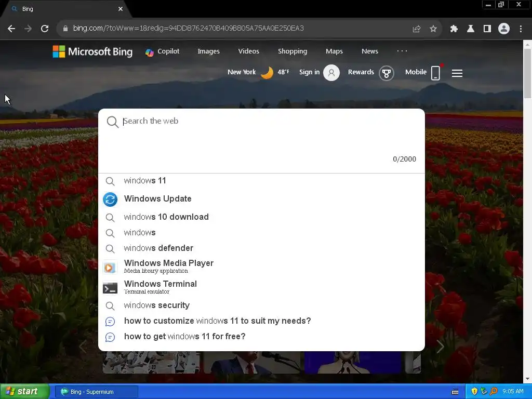
Task: Select Windows Terminal suggestion
Action: [261, 287]
